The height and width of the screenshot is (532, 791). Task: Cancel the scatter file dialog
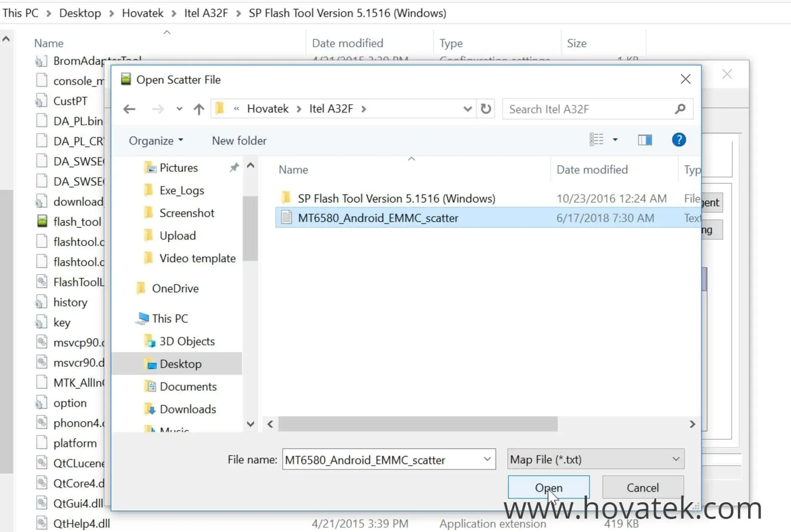643,487
